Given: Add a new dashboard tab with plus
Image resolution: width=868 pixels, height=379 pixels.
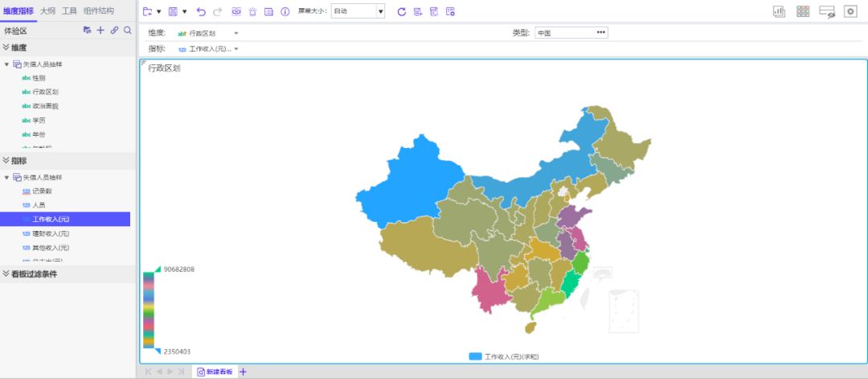Looking at the screenshot, I should pos(244,372).
